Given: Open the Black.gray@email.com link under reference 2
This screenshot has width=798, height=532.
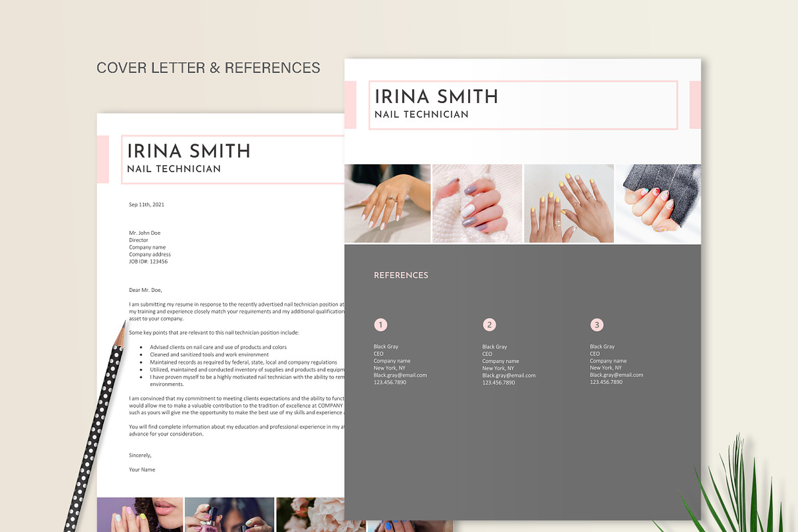Looking at the screenshot, I should click(509, 375).
